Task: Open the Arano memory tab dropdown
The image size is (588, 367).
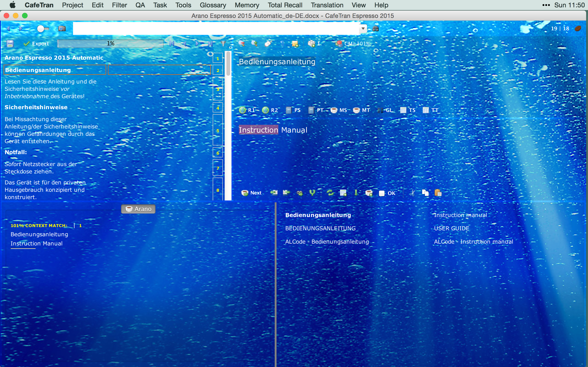Action: [x=138, y=209]
